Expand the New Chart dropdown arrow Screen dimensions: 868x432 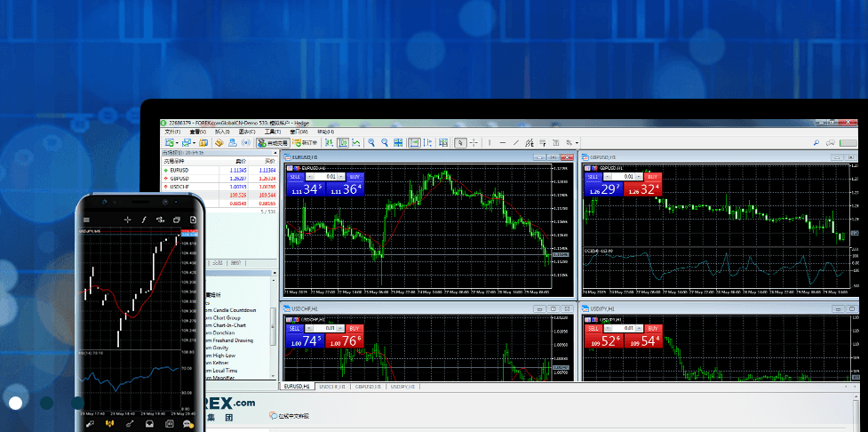(177, 143)
